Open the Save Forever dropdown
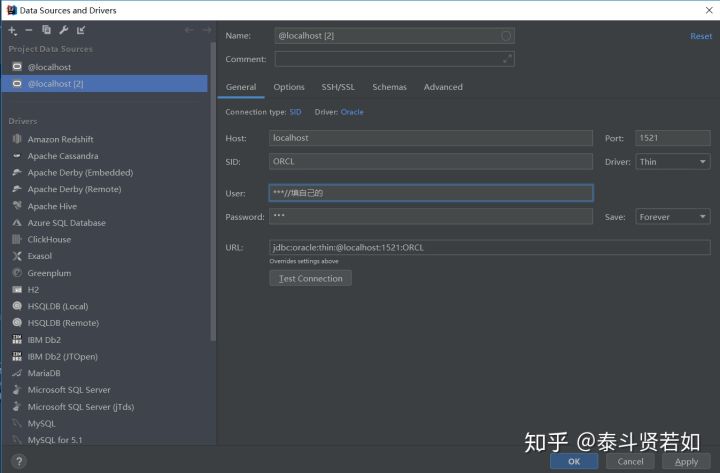This screenshot has height=473, width=720. [x=673, y=217]
